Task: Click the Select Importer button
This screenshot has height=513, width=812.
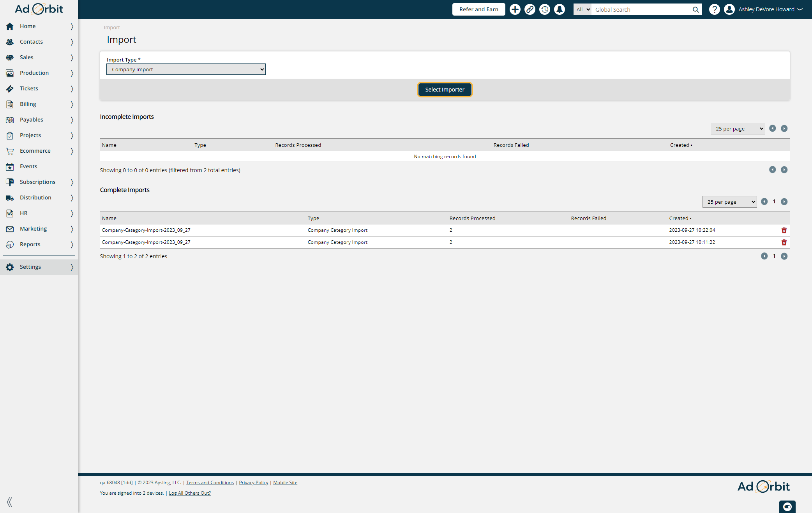Action: [x=445, y=90]
